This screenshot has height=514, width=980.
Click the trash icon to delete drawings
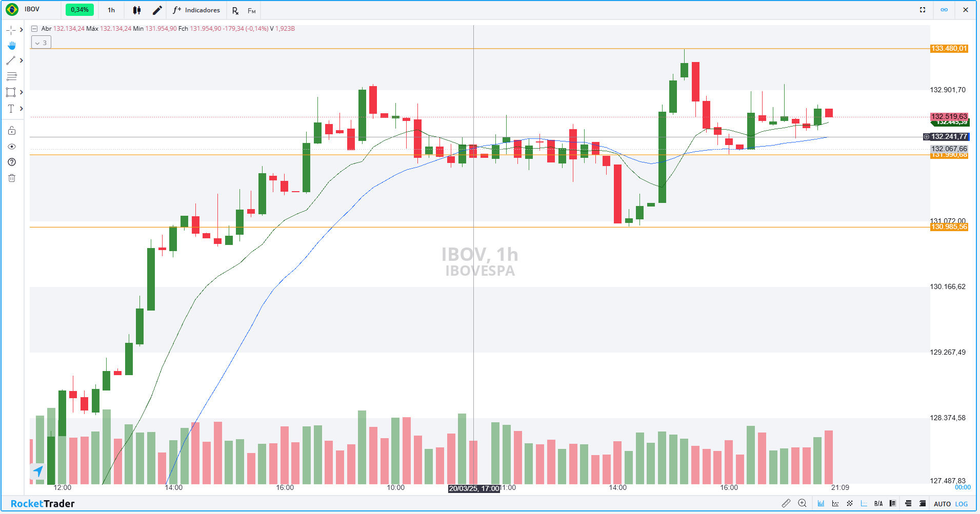coord(12,178)
